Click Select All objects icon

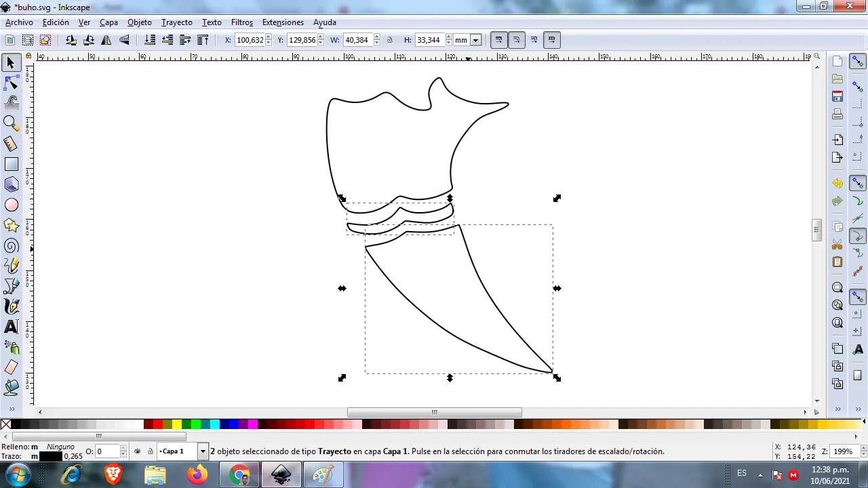tap(10, 40)
